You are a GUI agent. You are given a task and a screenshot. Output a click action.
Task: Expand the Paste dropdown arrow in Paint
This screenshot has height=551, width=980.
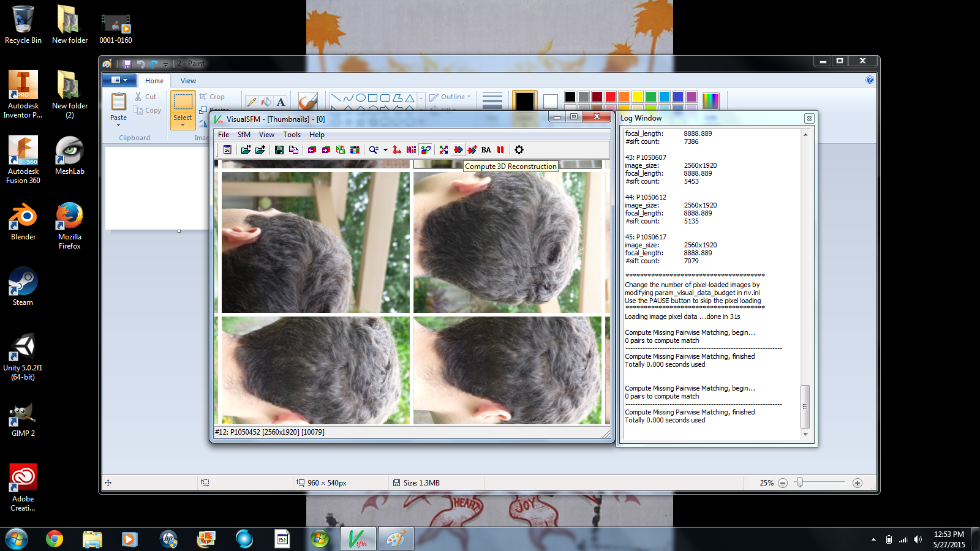(119, 125)
